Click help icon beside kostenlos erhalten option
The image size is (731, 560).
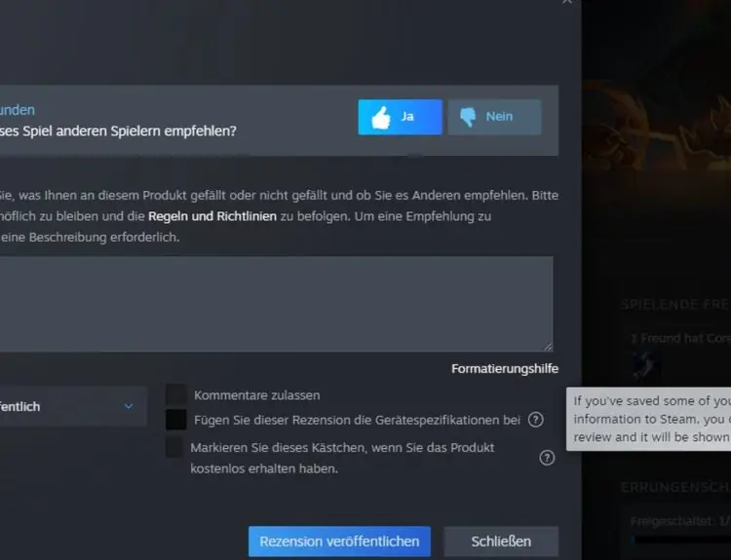point(547,458)
